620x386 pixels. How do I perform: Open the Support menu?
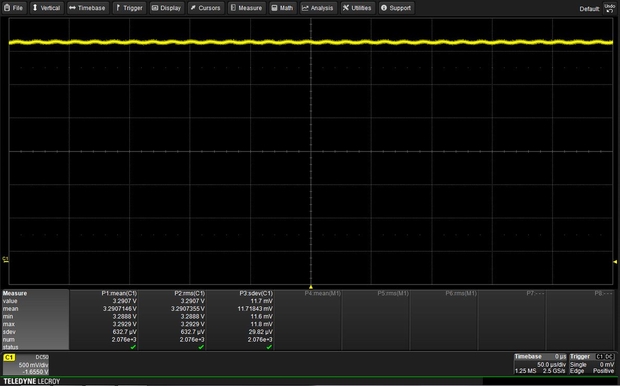[396, 8]
